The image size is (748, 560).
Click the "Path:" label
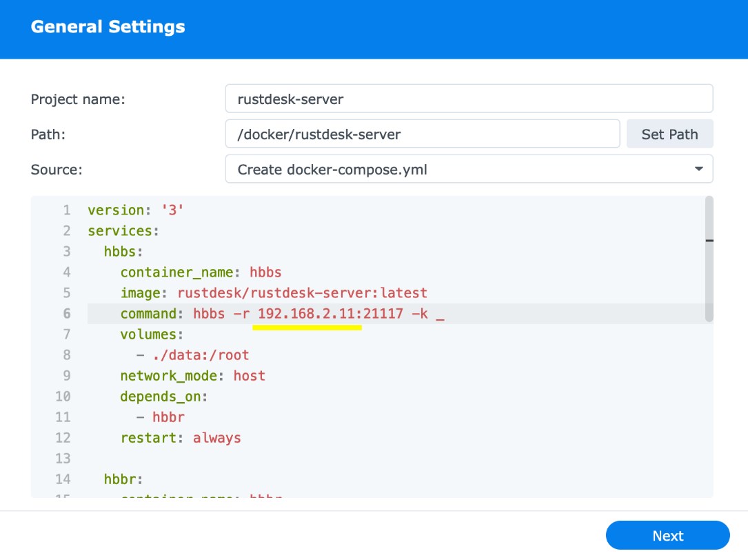point(48,134)
